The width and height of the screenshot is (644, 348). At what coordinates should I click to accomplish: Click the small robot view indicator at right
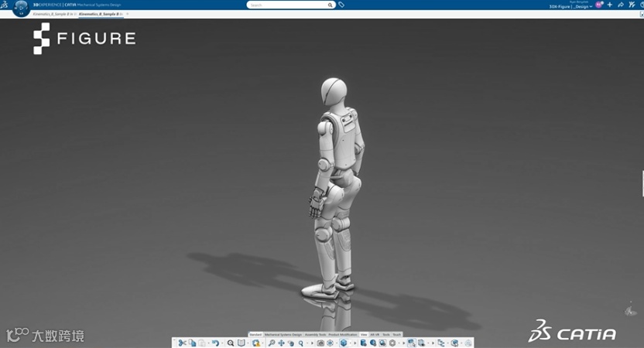coord(630,309)
